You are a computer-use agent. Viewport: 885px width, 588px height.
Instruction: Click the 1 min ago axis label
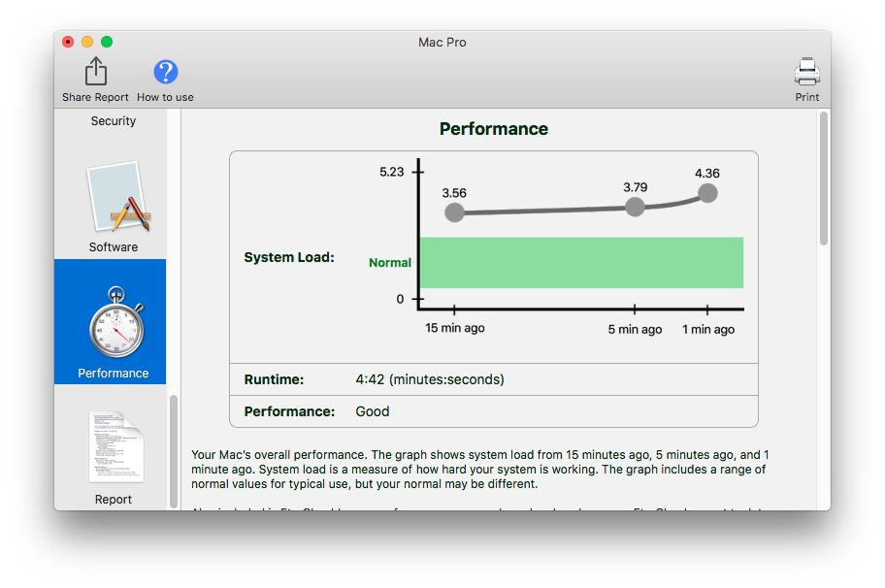coord(708,329)
